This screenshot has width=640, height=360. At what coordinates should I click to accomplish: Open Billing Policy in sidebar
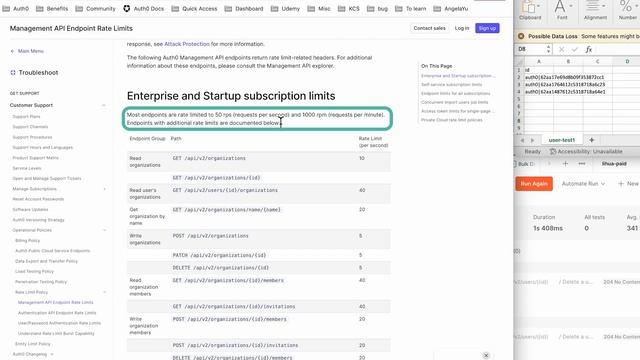pyautogui.click(x=27, y=240)
